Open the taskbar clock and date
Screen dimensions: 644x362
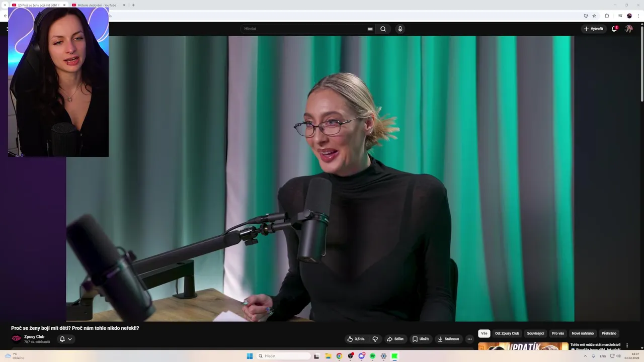(x=632, y=356)
